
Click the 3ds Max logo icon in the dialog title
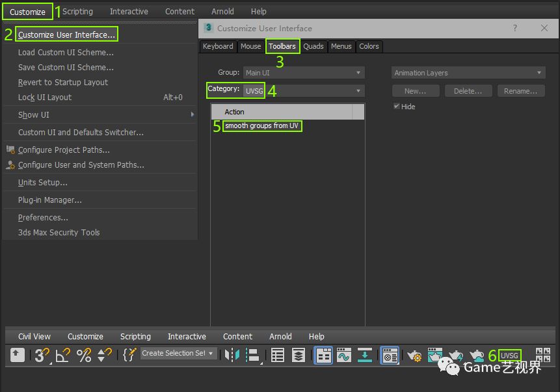pos(209,27)
